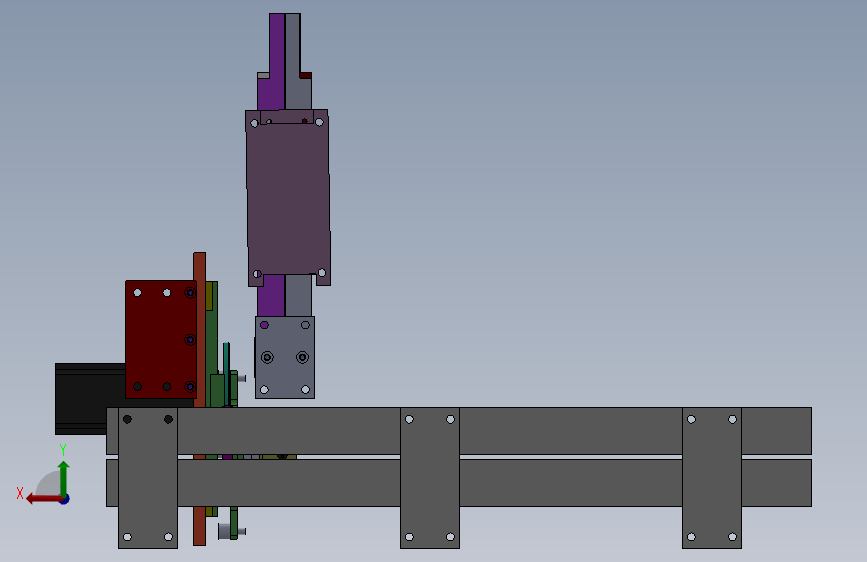Select the large mauve carriage block
Viewport: 867px width, 562px height.
(288, 197)
